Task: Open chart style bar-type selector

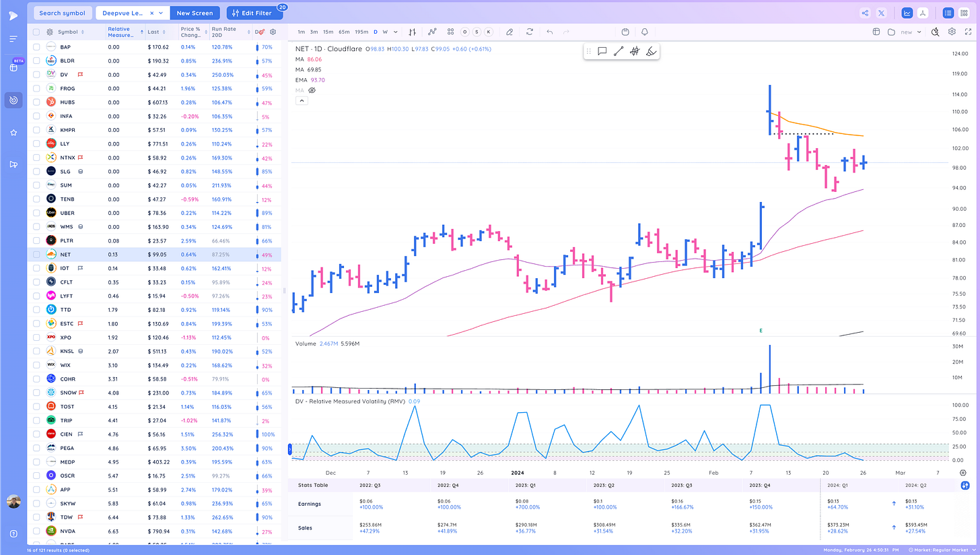Action: click(412, 32)
